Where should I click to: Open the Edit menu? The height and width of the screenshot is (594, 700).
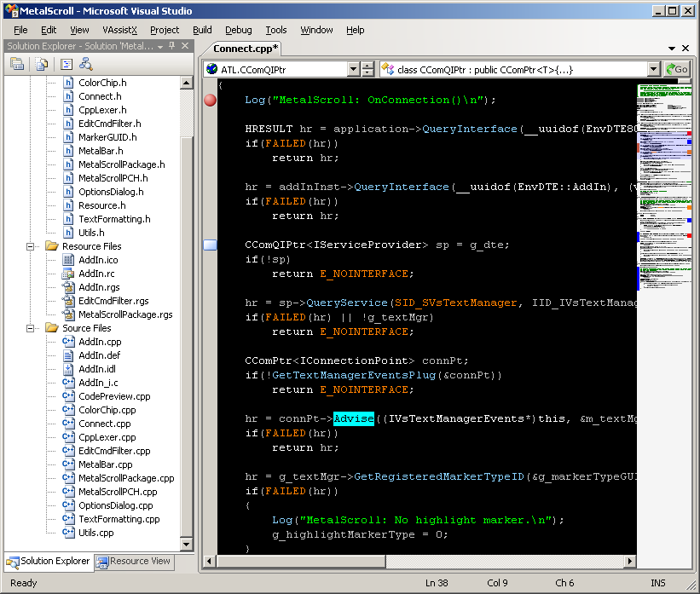[x=49, y=30]
